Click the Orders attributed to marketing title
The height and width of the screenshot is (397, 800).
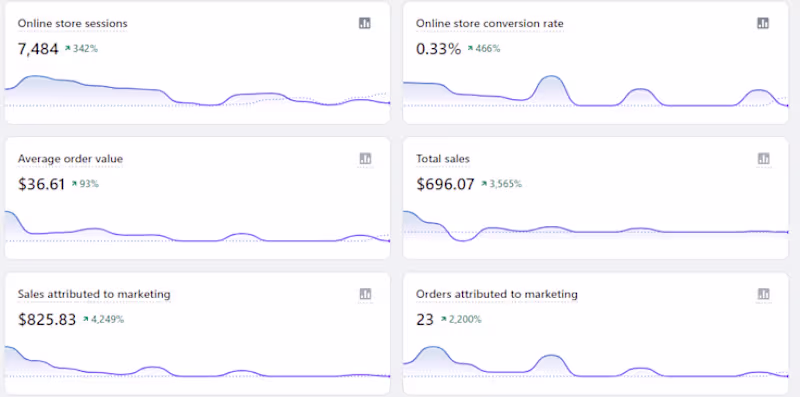[x=497, y=294]
